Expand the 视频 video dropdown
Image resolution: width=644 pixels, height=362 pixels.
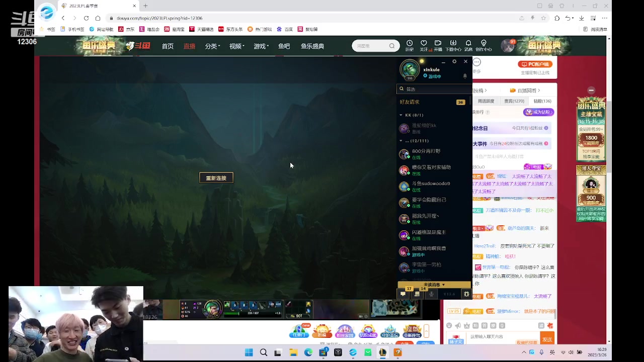(x=236, y=46)
